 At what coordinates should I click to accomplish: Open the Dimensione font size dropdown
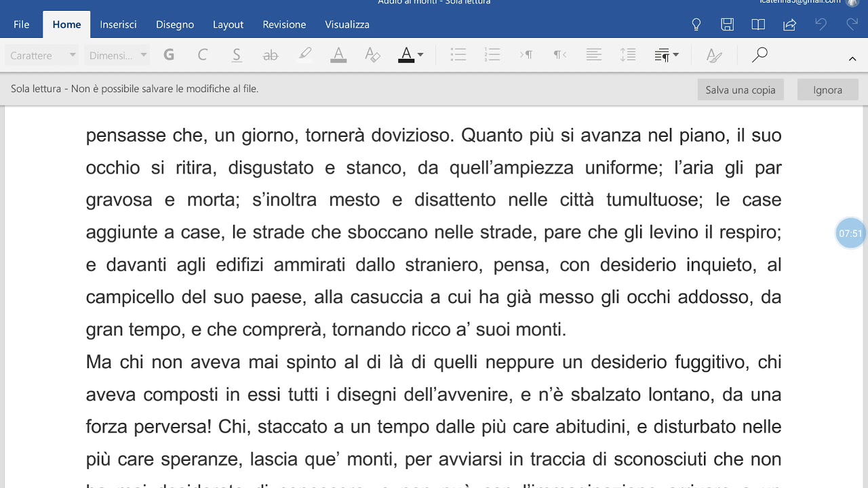tap(117, 56)
